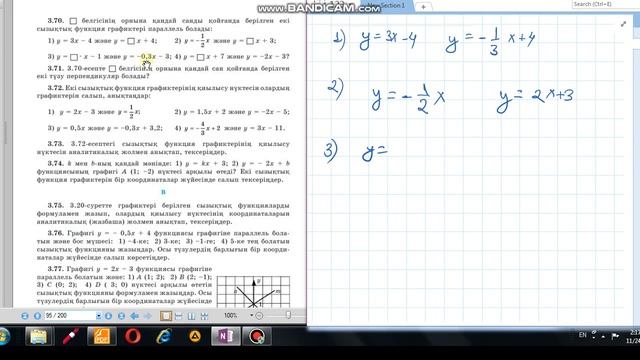This screenshot has height=360, width=640.
Task: Click the blue letter B section heading
Action: 163,192
